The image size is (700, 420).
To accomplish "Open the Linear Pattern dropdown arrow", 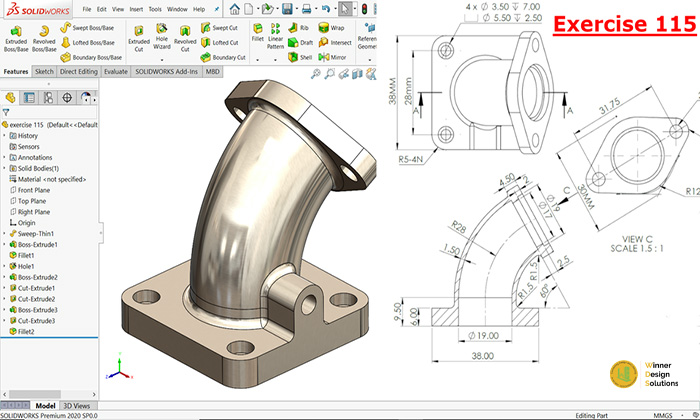I will 275,60.
